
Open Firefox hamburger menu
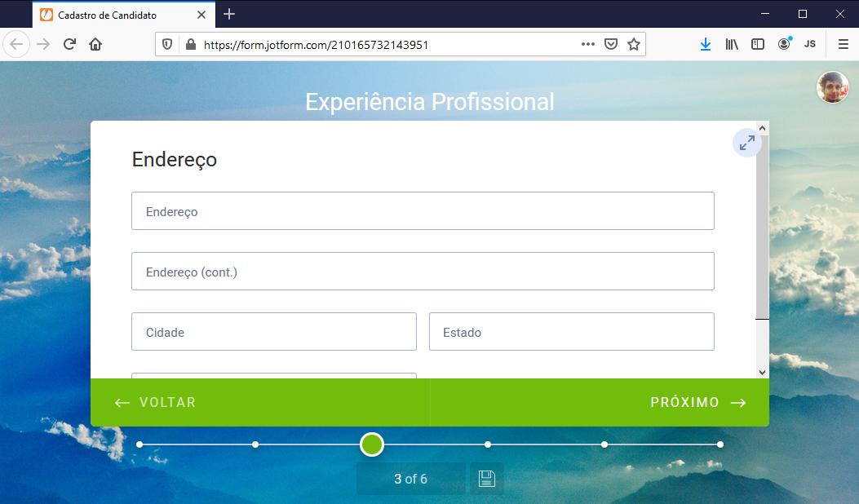coord(844,44)
